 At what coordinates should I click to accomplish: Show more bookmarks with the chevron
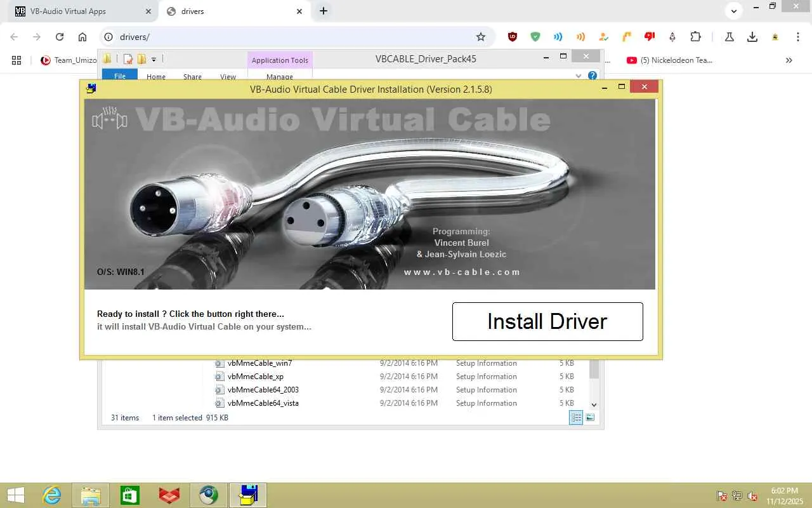point(789,60)
